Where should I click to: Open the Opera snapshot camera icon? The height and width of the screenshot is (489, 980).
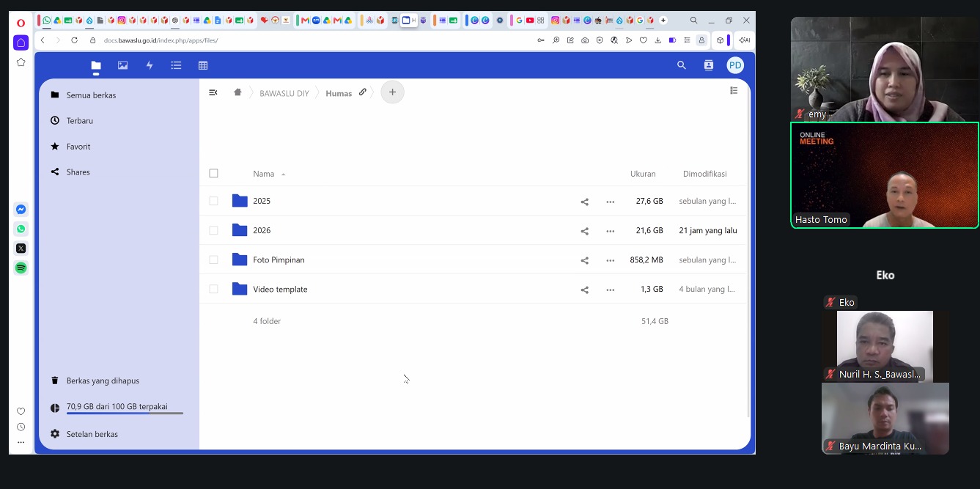pos(585,40)
